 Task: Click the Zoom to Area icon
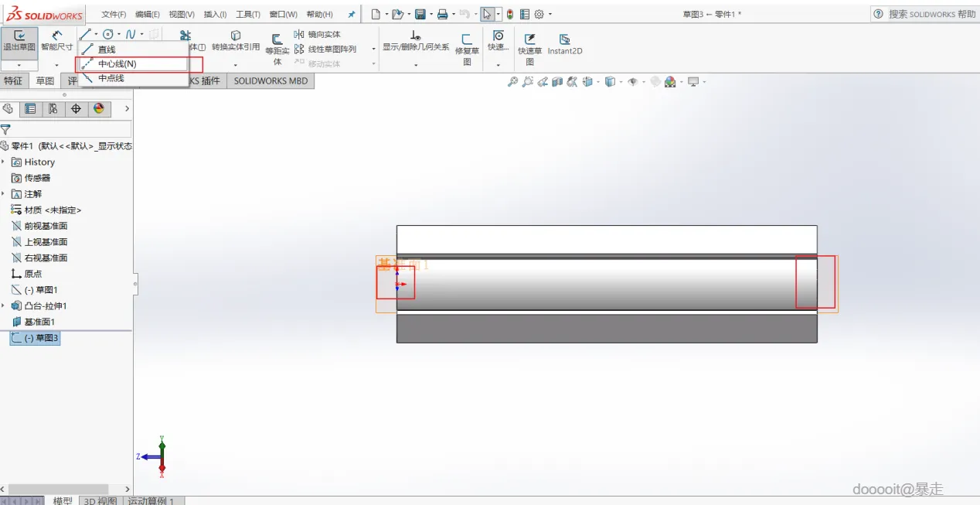[x=528, y=82]
